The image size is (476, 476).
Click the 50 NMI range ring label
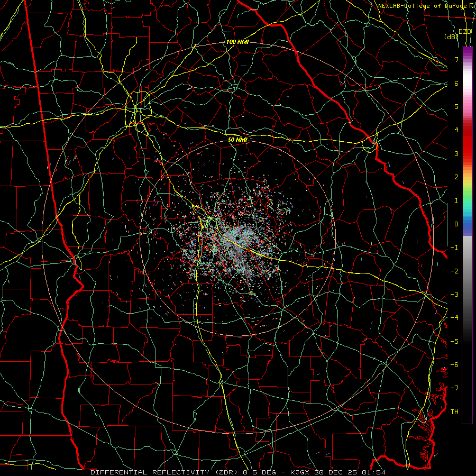point(237,140)
